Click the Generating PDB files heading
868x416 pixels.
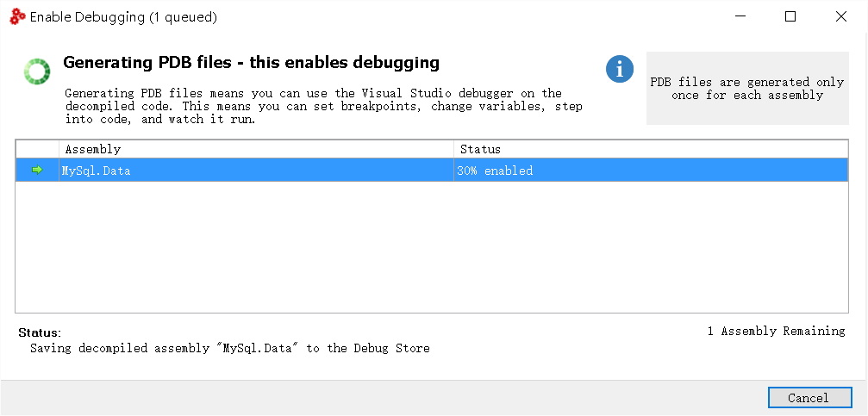(252, 63)
